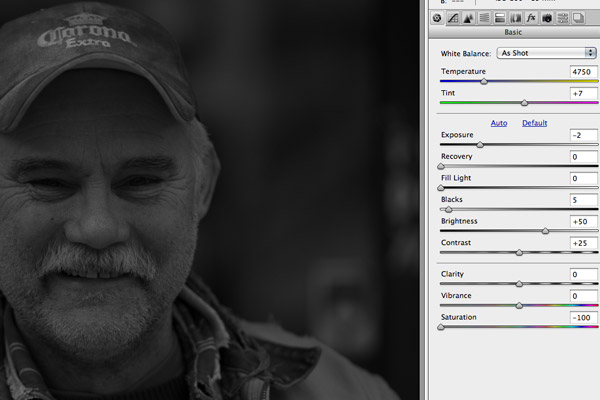
Task: Click the Basic panel header label
Action: coord(513,32)
